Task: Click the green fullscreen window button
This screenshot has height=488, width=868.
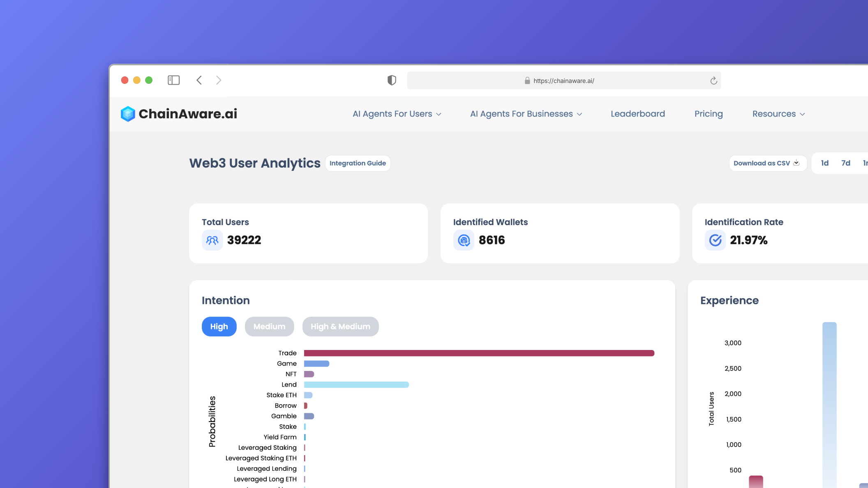Action: click(x=149, y=80)
